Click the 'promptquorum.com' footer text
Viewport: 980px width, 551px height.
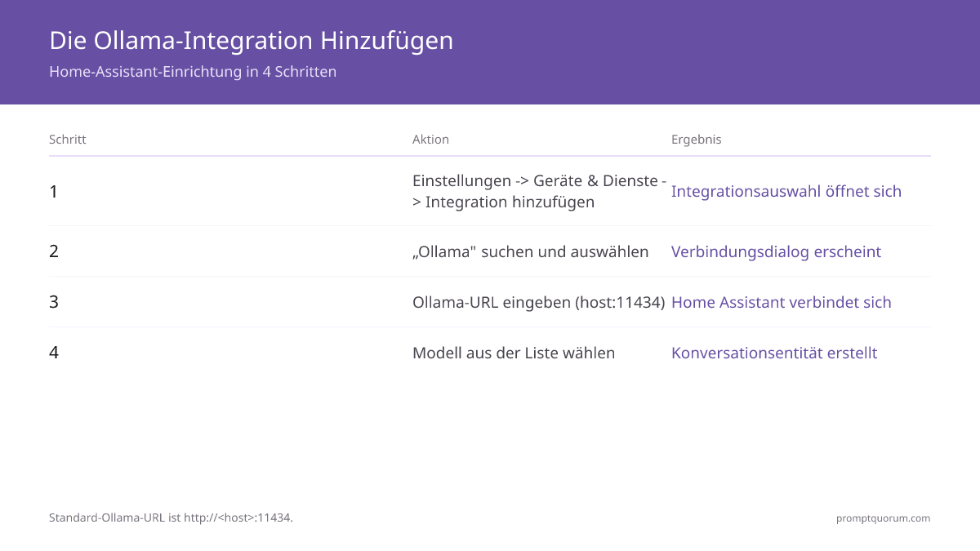[883, 518]
